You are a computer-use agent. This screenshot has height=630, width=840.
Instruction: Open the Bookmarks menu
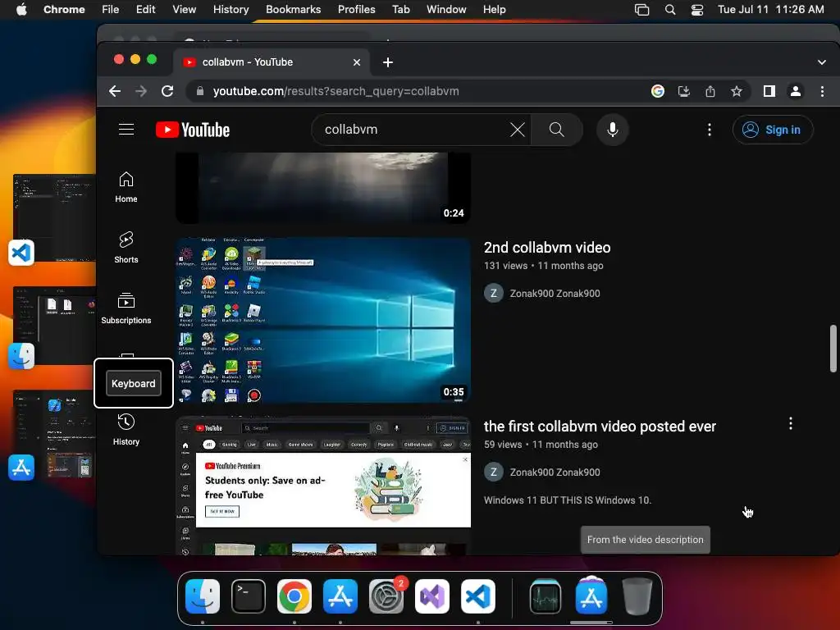294,9
